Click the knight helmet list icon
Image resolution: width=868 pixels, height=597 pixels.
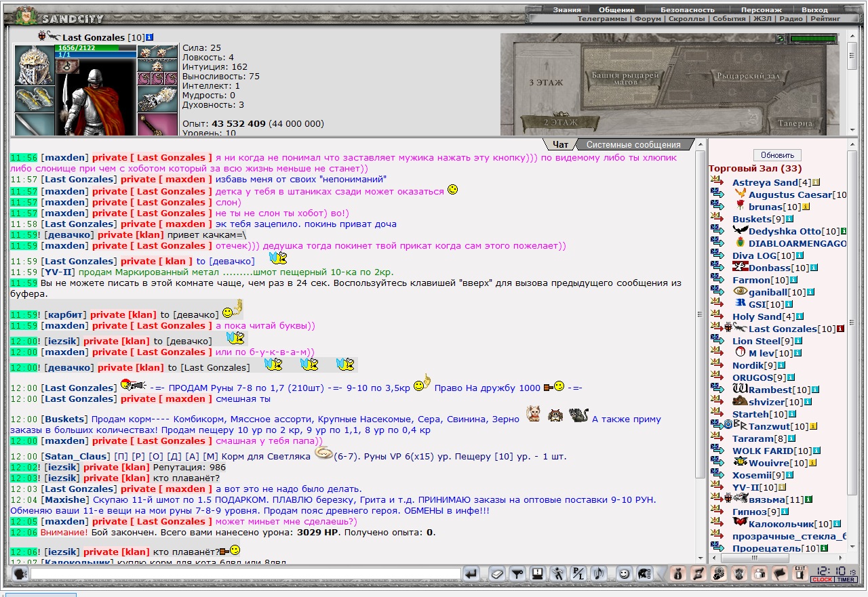[644, 574]
